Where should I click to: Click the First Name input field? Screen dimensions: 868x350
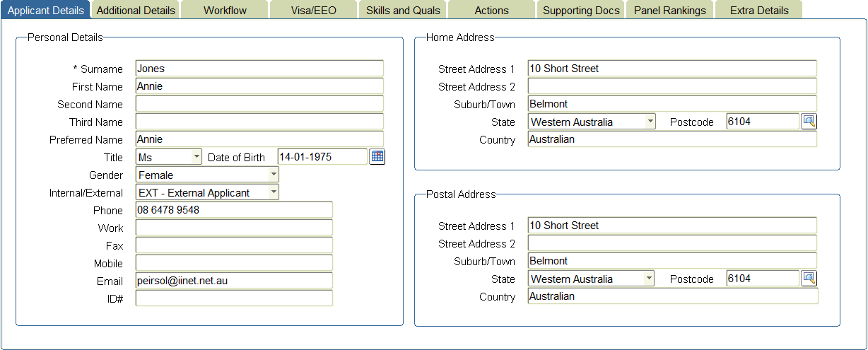(259, 86)
